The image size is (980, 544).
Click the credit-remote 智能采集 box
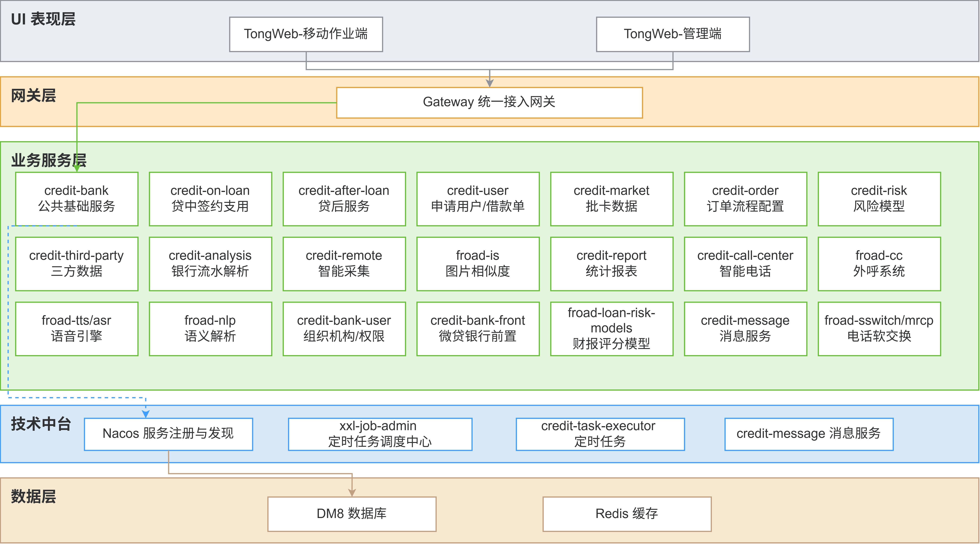pos(344,264)
